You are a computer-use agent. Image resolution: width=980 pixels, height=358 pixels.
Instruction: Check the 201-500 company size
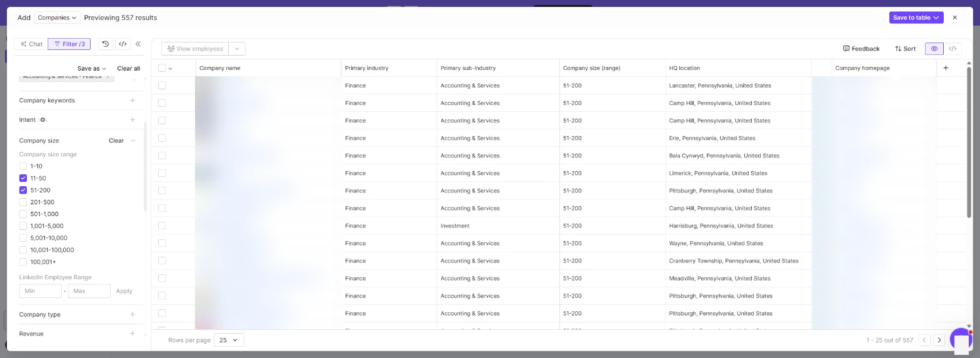[23, 202]
